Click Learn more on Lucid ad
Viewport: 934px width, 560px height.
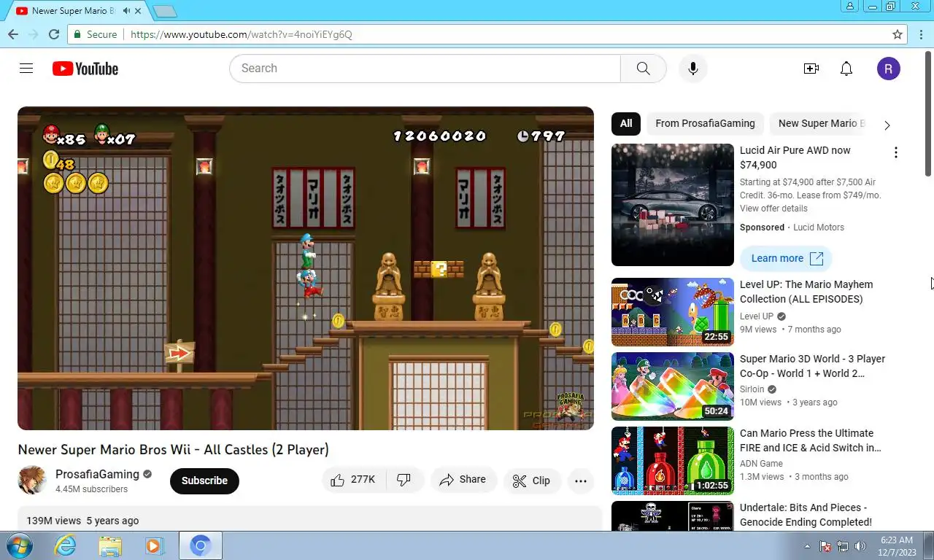click(787, 258)
